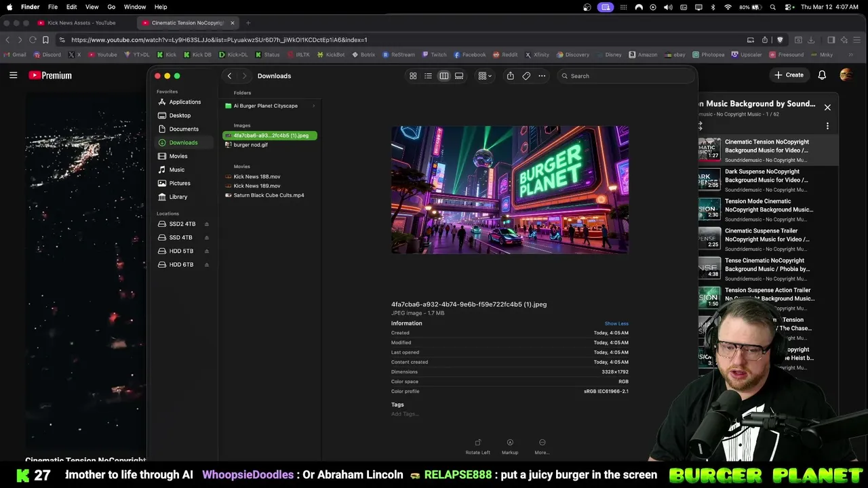Click the Add Tags field
The width and height of the screenshot is (868, 488).
(405, 413)
